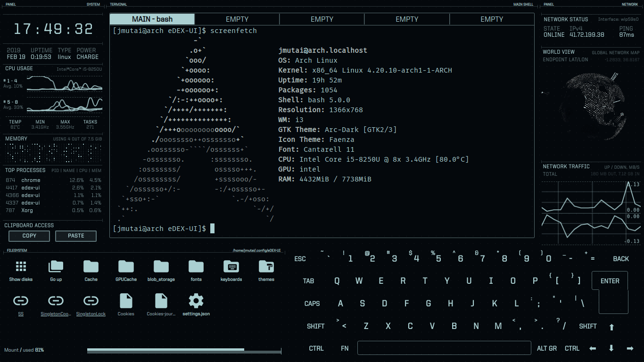Open the GPUCache folder
Screen dimensions: 644x362
coord(126,269)
